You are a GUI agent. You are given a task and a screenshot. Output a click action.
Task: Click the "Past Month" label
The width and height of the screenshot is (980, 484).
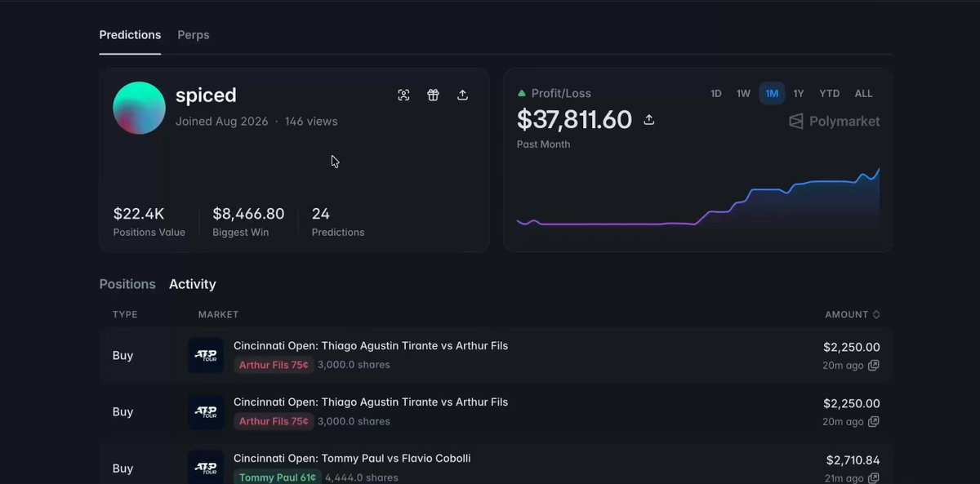pos(543,144)
